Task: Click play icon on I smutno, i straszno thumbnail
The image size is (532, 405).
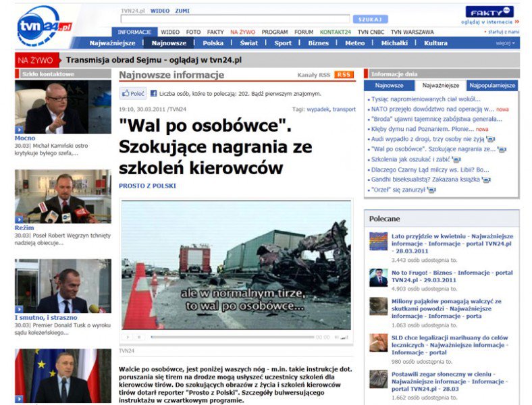Action: (20, 309)
